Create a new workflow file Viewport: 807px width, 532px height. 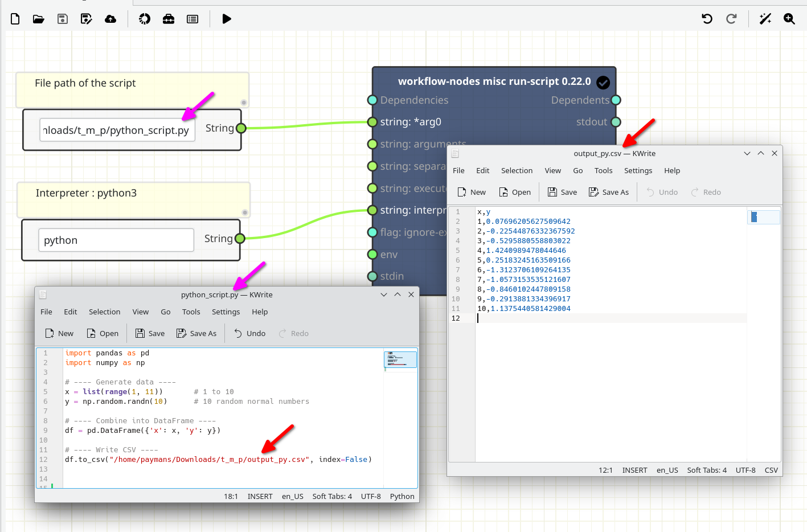pyautogui.click(x=15, y=19)
